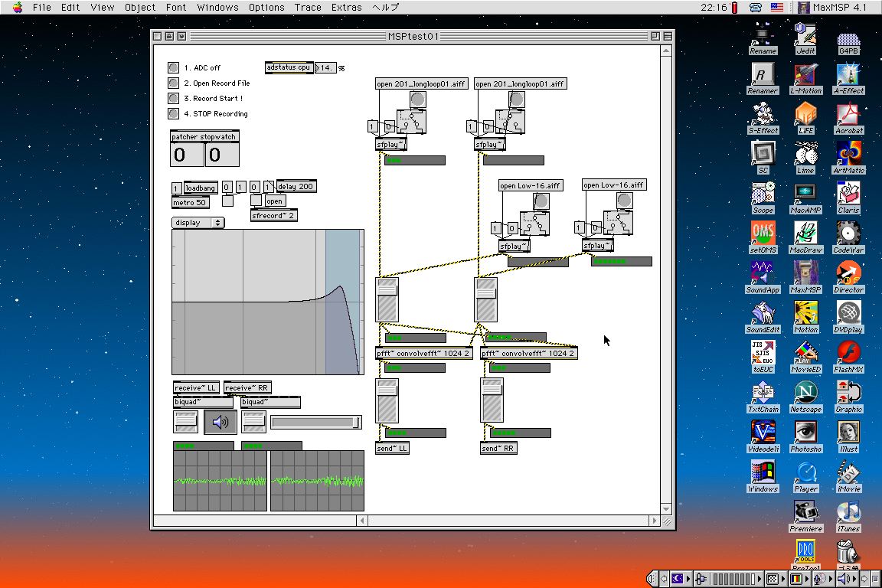Image resolution: width=882 pixels, height=588 pixels.
Task: Click the gain slider above send~ LL
Action: coord(387,400)
